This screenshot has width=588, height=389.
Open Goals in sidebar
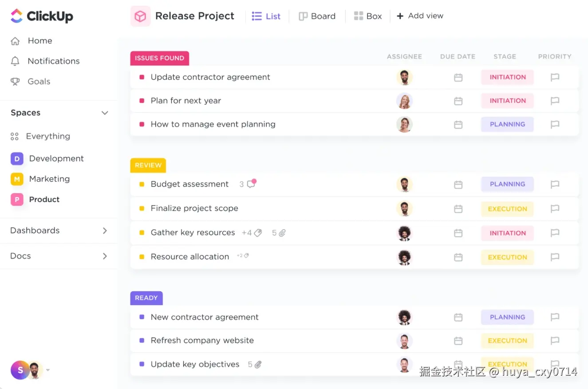coord(39,82)
